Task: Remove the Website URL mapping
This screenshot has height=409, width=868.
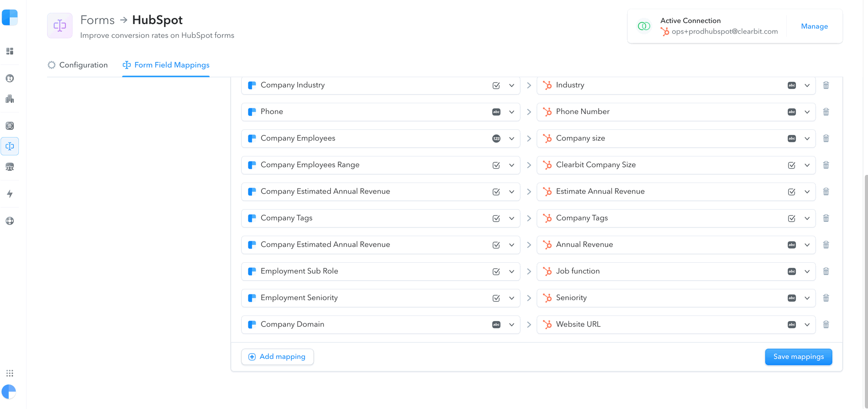Action: click(826, 325)
